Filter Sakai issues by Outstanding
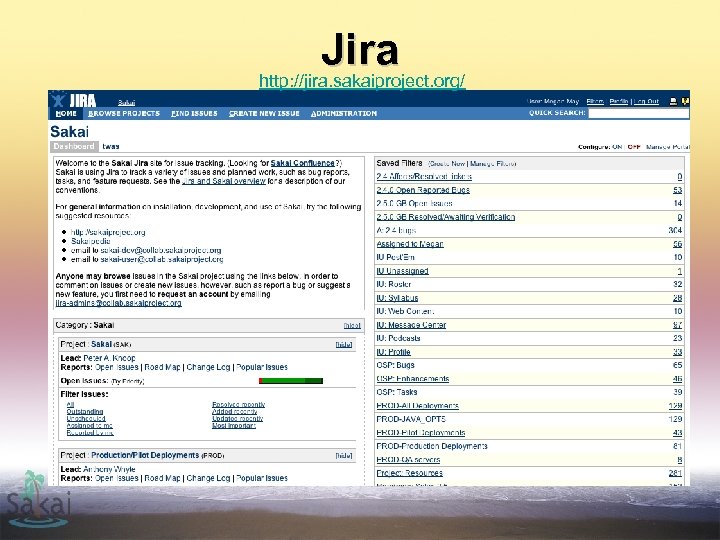 [85, 411]
